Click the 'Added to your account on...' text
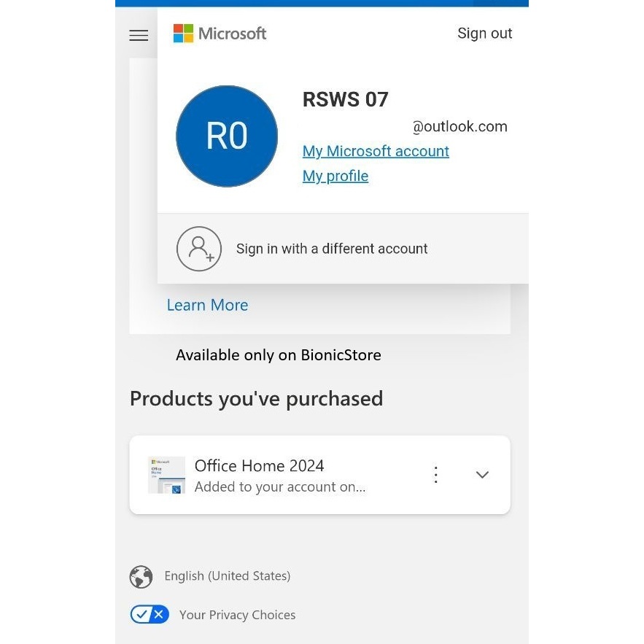 coord(280,487)
